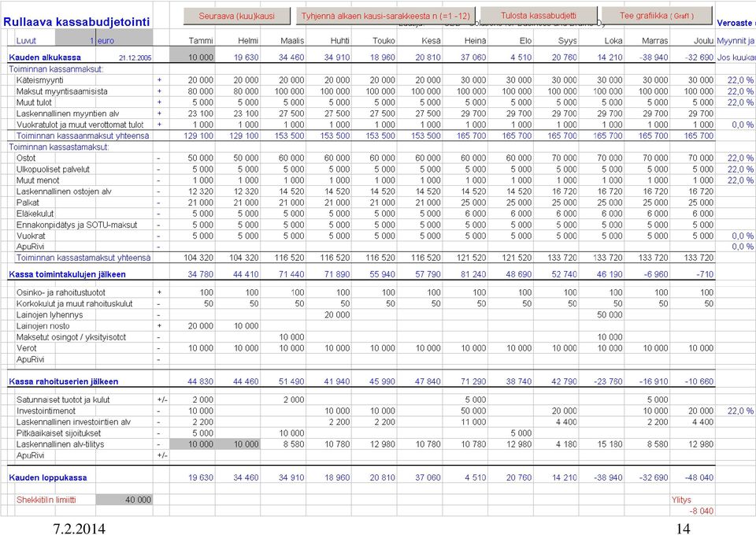Viewport: 756px width, 535px height.
Task: Select Satunnaiset tuotot ja kulut label
Action: click(63, 399)
